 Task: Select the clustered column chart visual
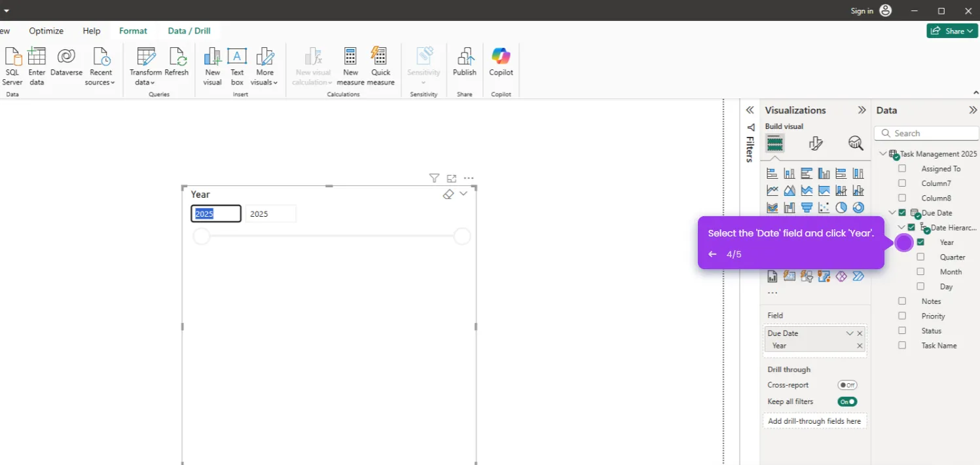click(824, 174)
